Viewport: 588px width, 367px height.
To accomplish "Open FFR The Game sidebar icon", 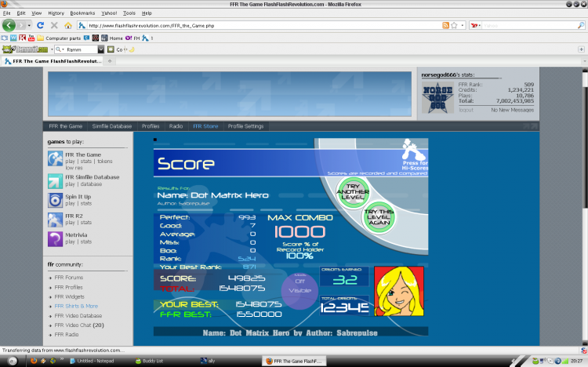I will 55,158.
